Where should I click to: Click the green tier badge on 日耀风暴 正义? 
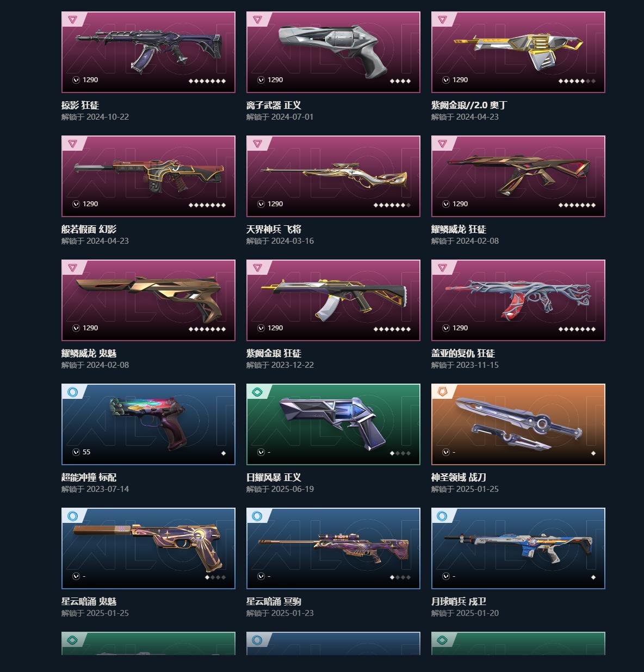pyautogui.click(x=257, y=392)
